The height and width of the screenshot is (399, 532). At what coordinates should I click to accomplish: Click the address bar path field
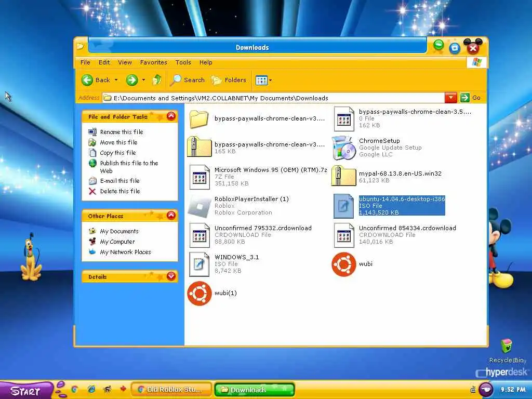click(x=273, y=98)
